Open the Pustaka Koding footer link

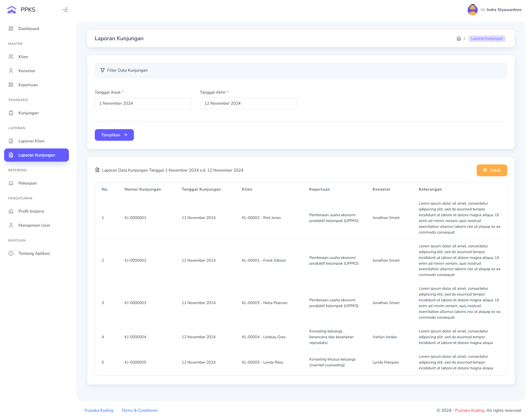coord(99,410)
